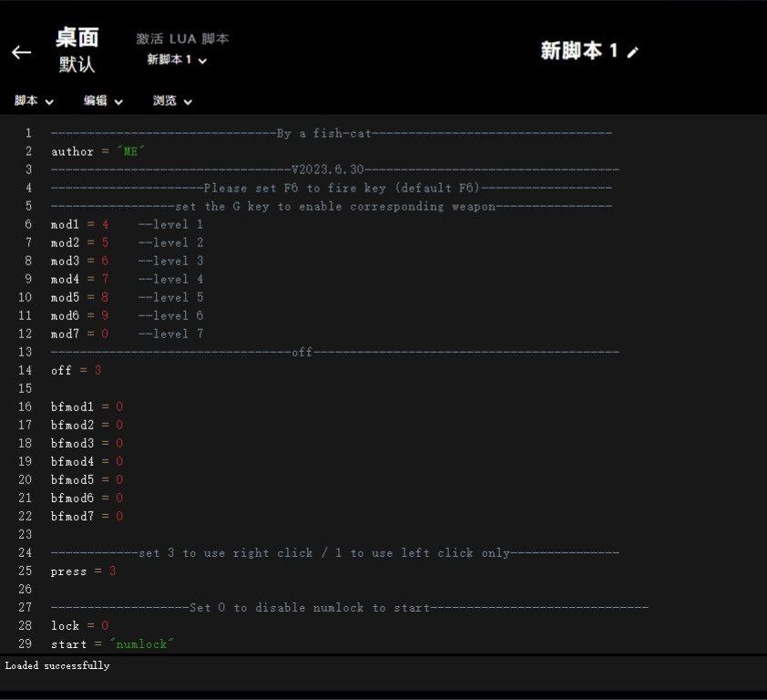Expand the 新脚本 1 active script dropdown
This screenshot has height=700, width=767.
[177, 60]
